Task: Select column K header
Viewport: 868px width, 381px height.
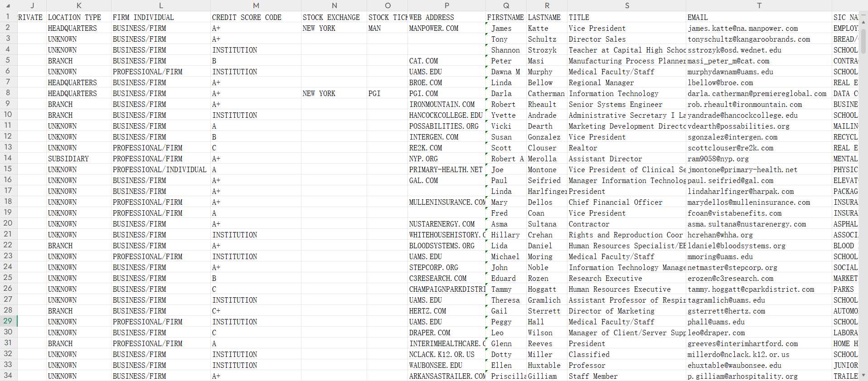Action: [x=79, y=5]
